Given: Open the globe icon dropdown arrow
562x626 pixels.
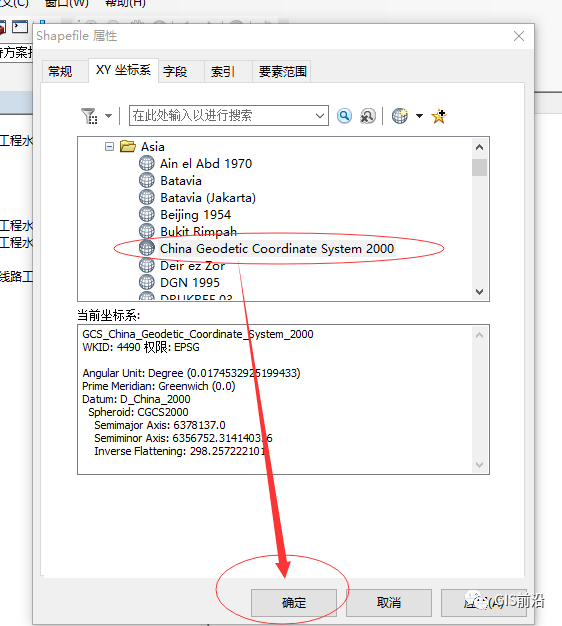Looking at the screenshot, I should click(419, 116).
